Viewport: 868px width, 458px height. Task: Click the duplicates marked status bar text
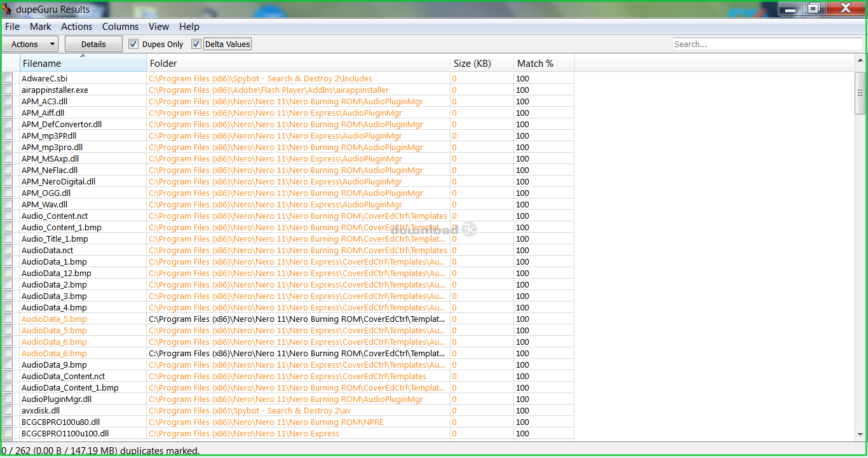click(100, 451)
